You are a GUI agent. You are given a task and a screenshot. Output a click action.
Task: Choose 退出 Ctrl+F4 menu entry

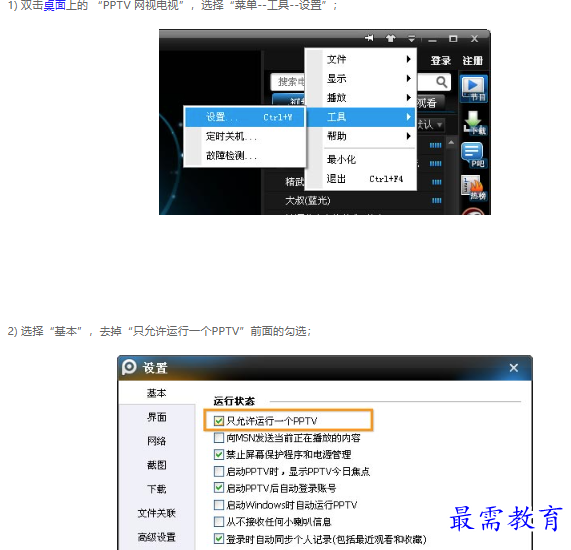[x=361, y=179]
